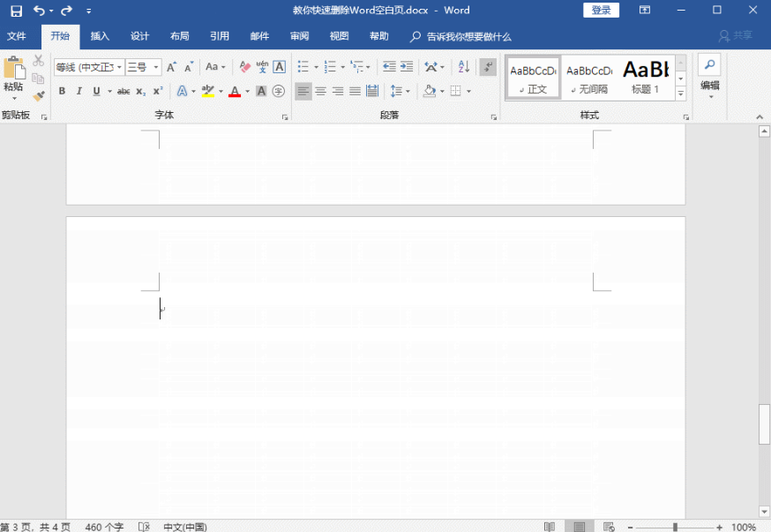Open the 布局 ribbon tab
This screenshot has width=771, height=532.
click(179, 36)
